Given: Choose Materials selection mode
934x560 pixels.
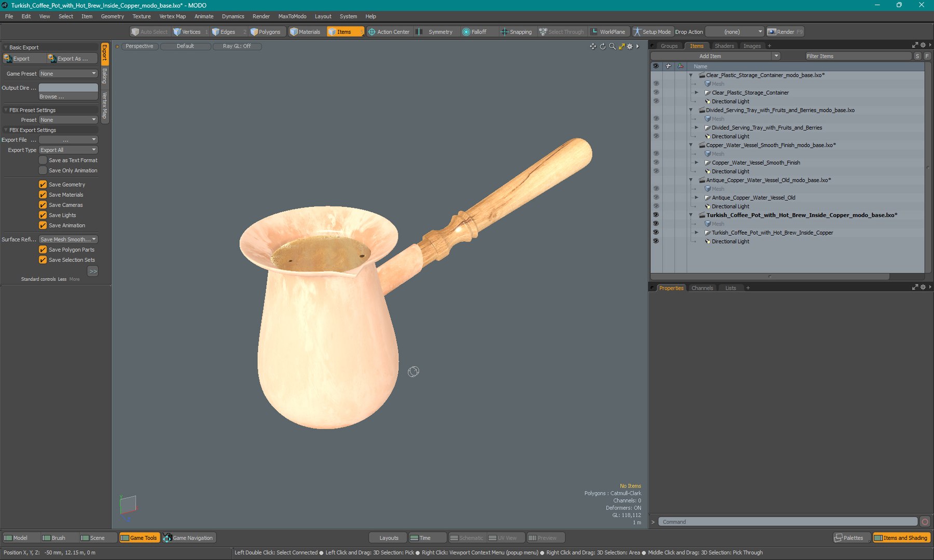Looking at the screenshot, I should (x=305, y=32).
